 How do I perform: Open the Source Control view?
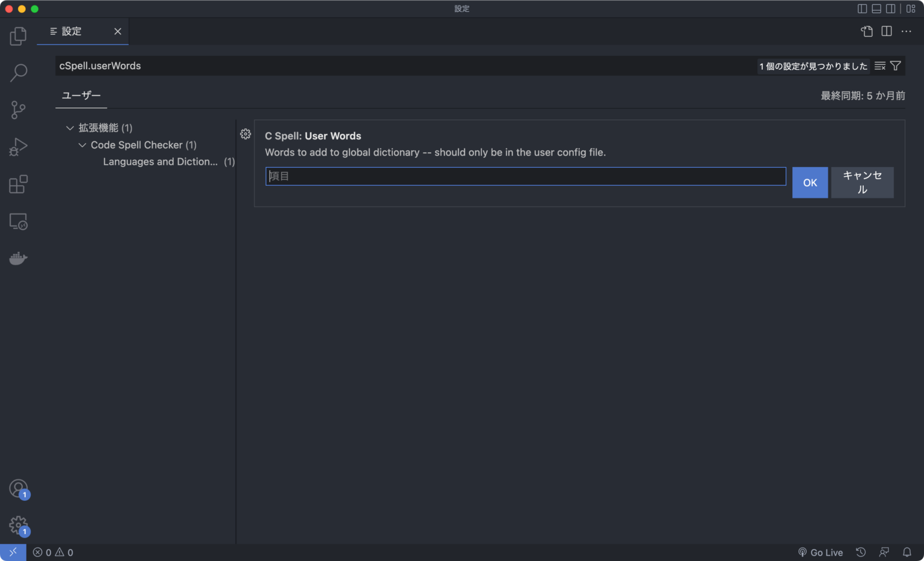tap(18, 109)
